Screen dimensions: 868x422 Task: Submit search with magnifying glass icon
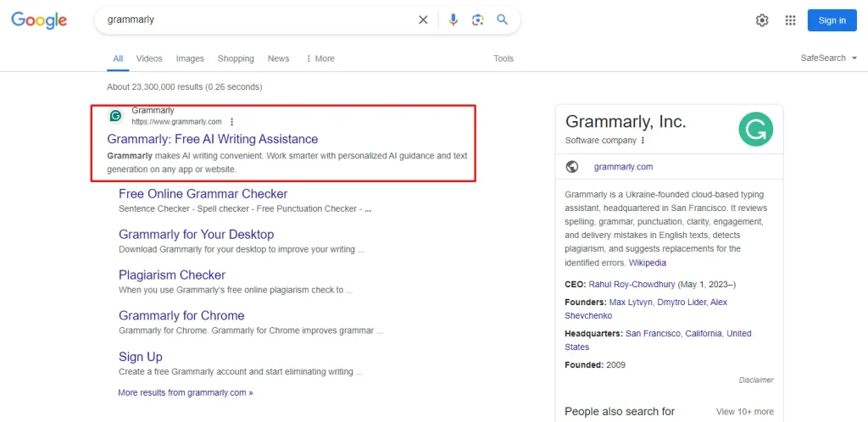click(502, 19)
